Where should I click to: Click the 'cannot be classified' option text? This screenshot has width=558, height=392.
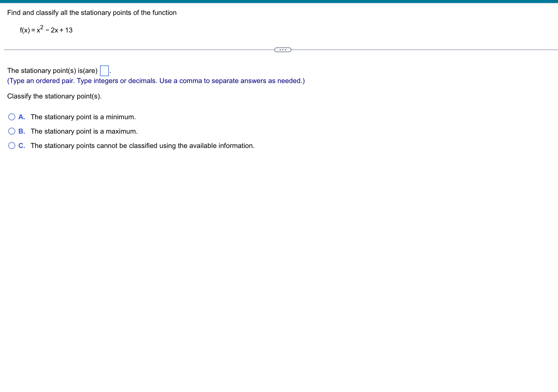(x=142, y=146)
